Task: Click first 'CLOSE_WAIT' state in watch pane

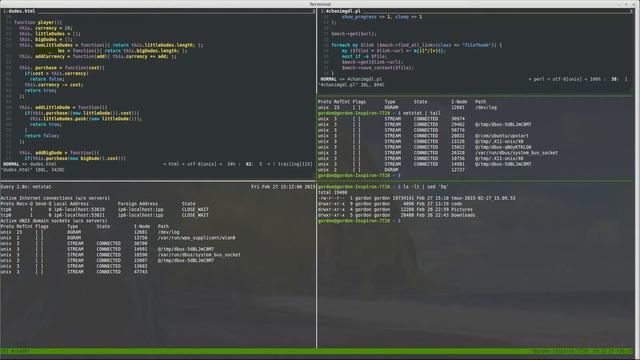Action: (x=195, y=209)
